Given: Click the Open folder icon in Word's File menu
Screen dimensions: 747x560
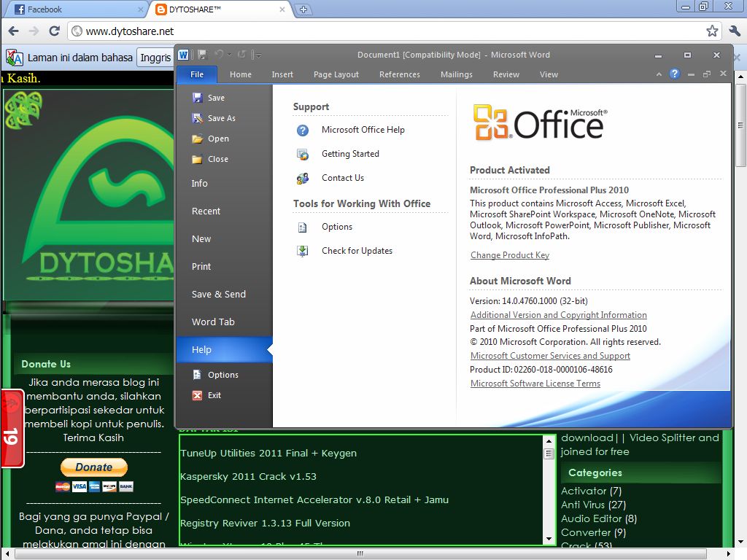Looking at the screenshot, I should [197, 139].
